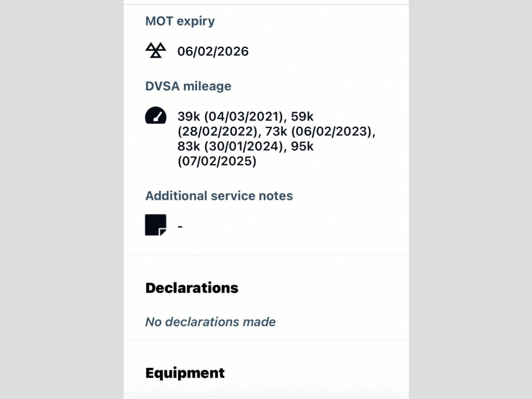
Task: Select the 59k mileage reading
Action: click(302, 116)
